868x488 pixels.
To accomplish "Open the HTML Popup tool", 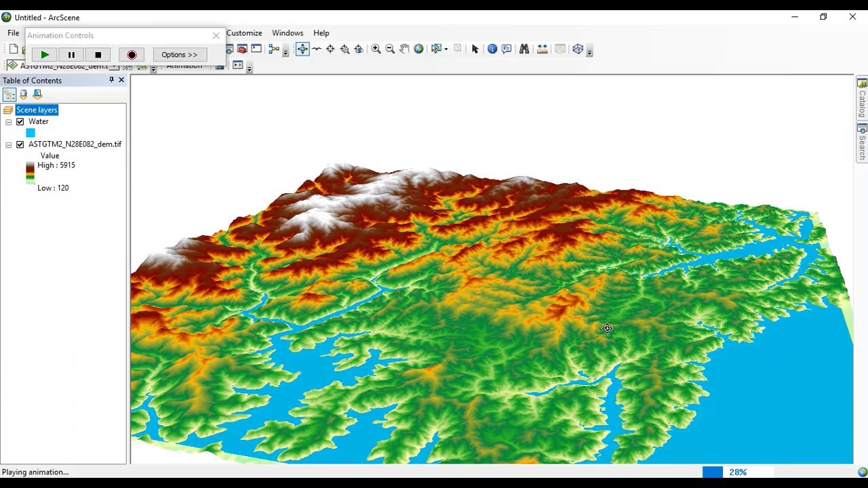I will click(507, 49).
